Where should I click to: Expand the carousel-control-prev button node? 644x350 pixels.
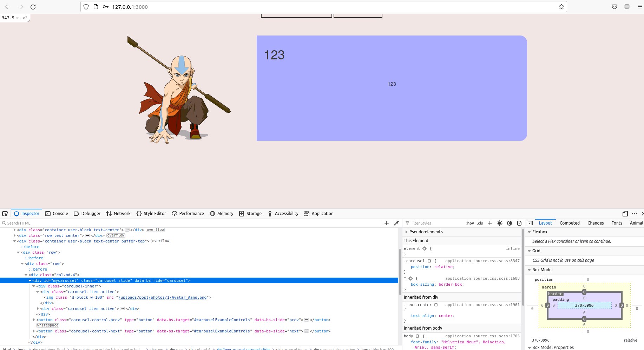34,320
